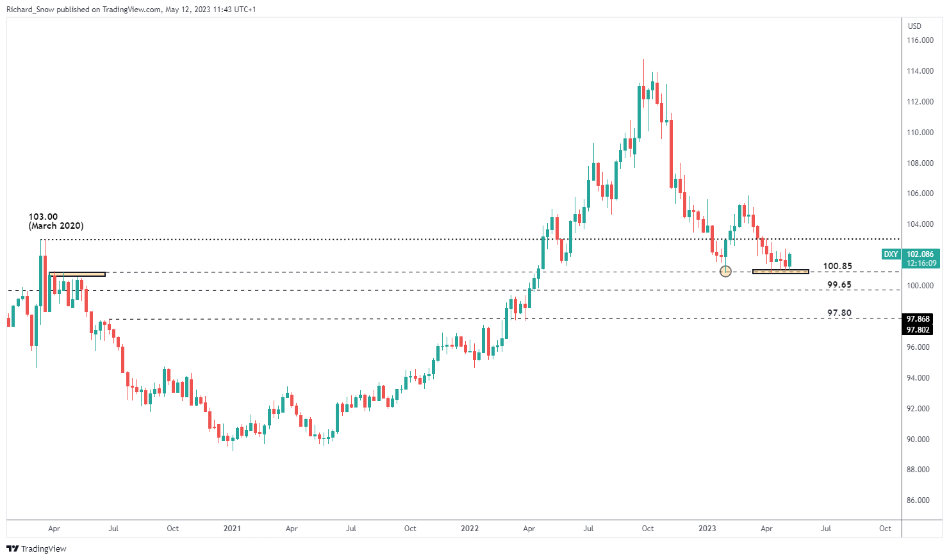Click the 97.80 level label

coord(839,313)
